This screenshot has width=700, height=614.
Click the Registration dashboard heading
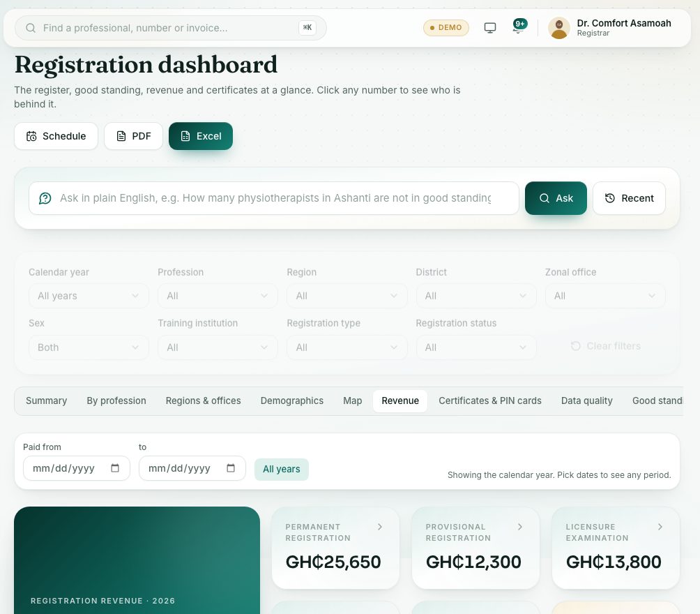[x=146, y=65]
